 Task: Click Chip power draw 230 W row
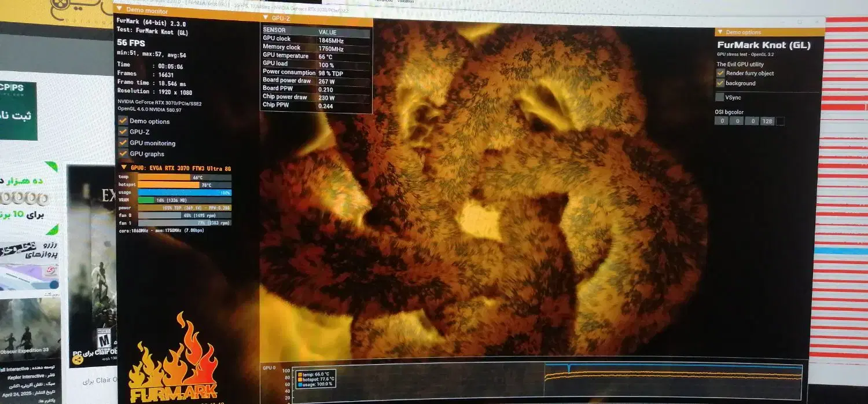pos(316,97)
